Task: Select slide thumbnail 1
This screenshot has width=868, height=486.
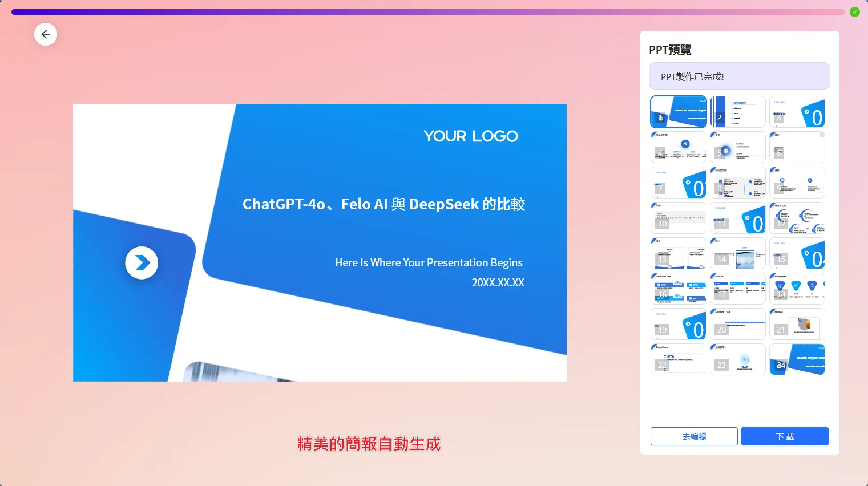Action: pos(679,112)
